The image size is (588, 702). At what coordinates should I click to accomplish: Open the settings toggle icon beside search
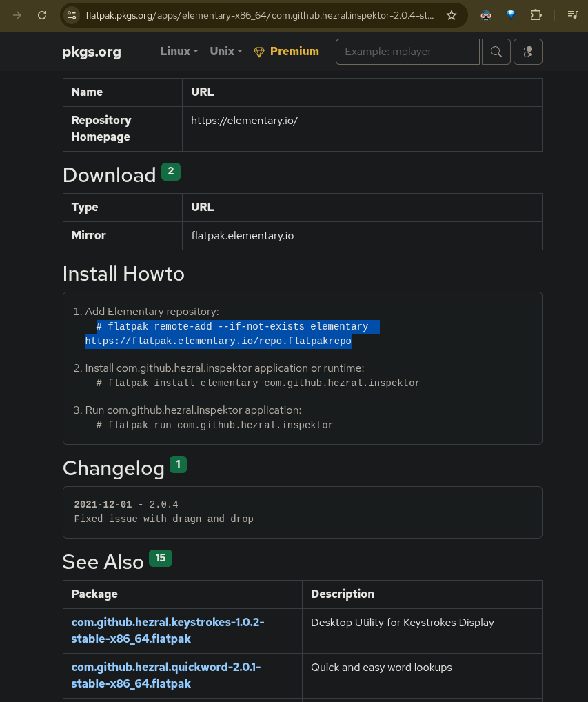[528, 52]
